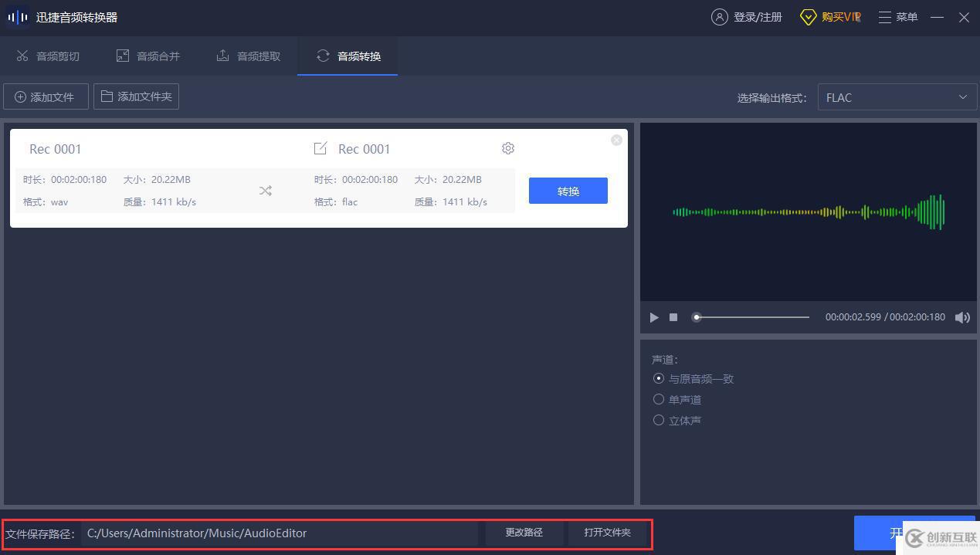Remove Rec 0001 file card
Image resolution: width=980 pixels, height=555 pixels.
pos(616,140)
